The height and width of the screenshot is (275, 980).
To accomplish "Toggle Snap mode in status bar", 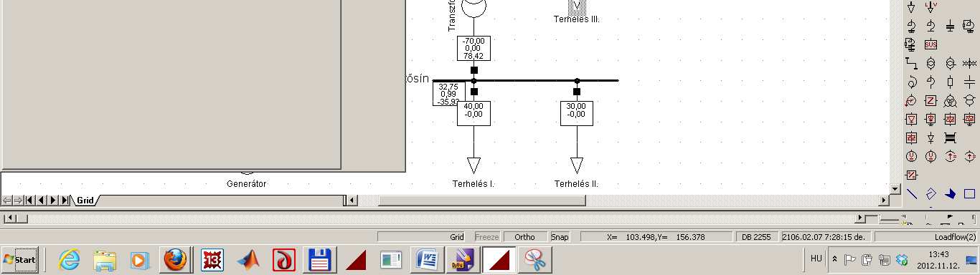I will 559,237.
